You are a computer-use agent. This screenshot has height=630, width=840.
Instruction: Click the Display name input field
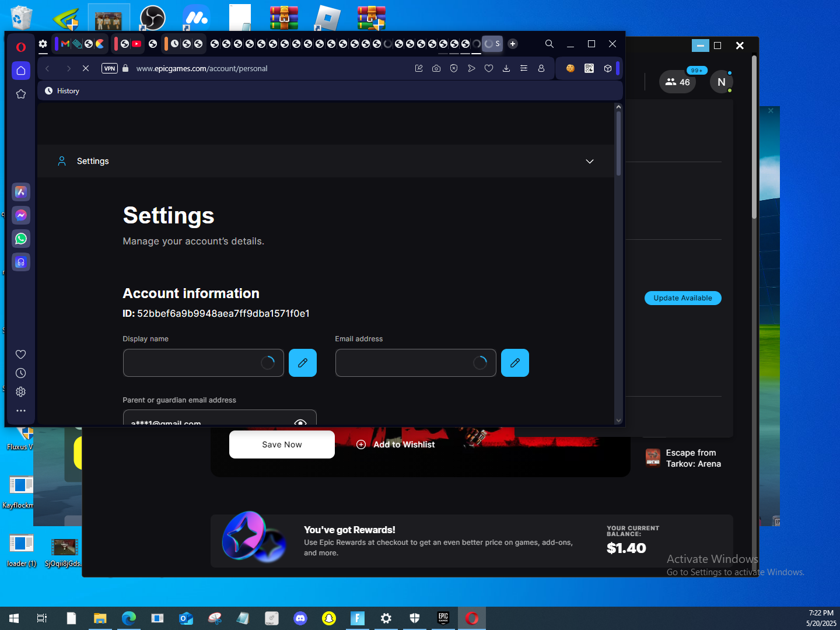(x=204, y=363)
